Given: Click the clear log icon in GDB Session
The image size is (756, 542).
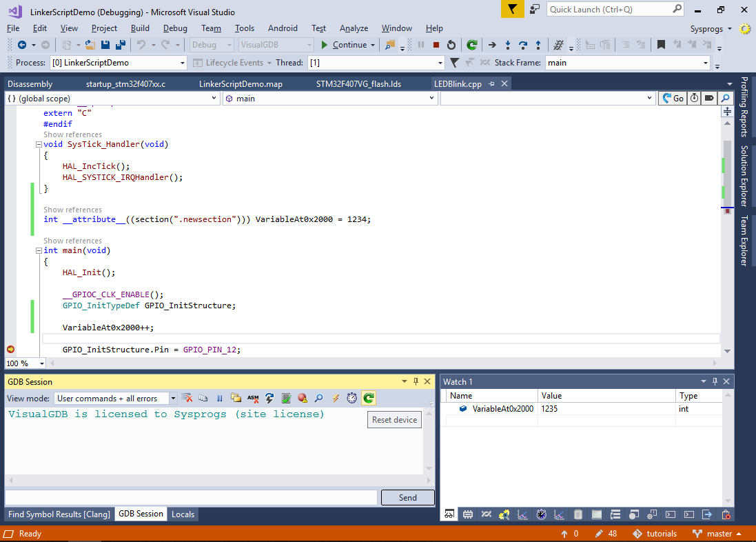Looking at the screenshot, I should pos(187,398).
